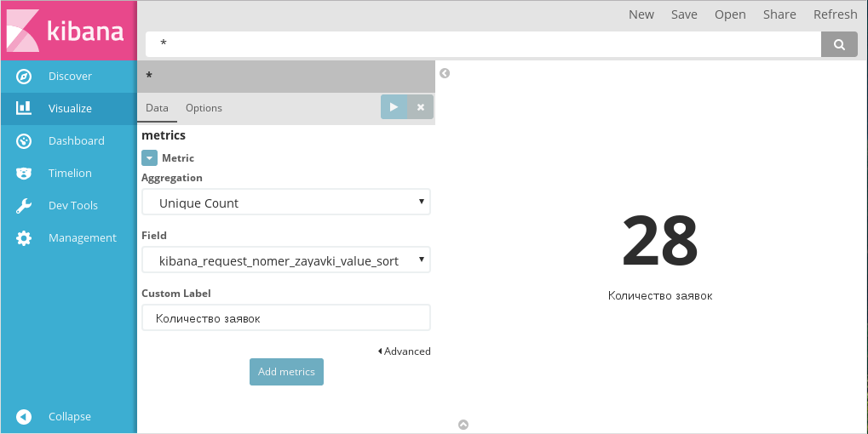Apply changes with the play button
Viewport: 868px width, 434px height.
click(x=394, y=107)
